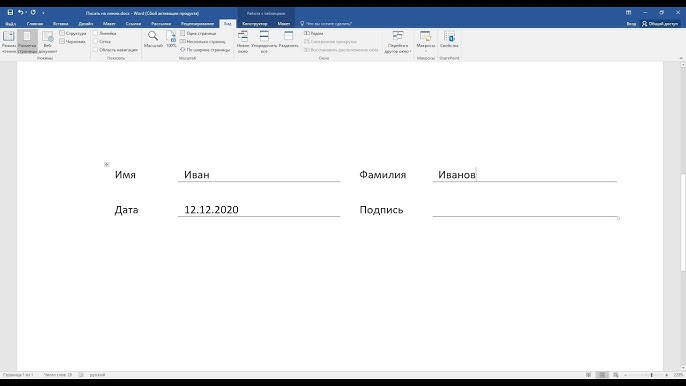The height and width of the screenshot is (386, 686).
Task: Save the document using the floppy disk icon
Action: [10, 13]
